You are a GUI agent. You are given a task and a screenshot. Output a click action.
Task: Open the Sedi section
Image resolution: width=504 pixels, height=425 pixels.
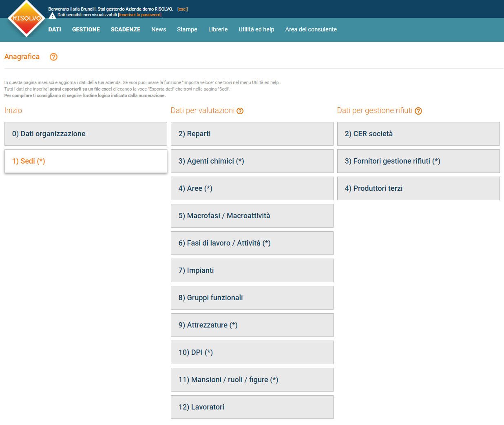point(86,161)
